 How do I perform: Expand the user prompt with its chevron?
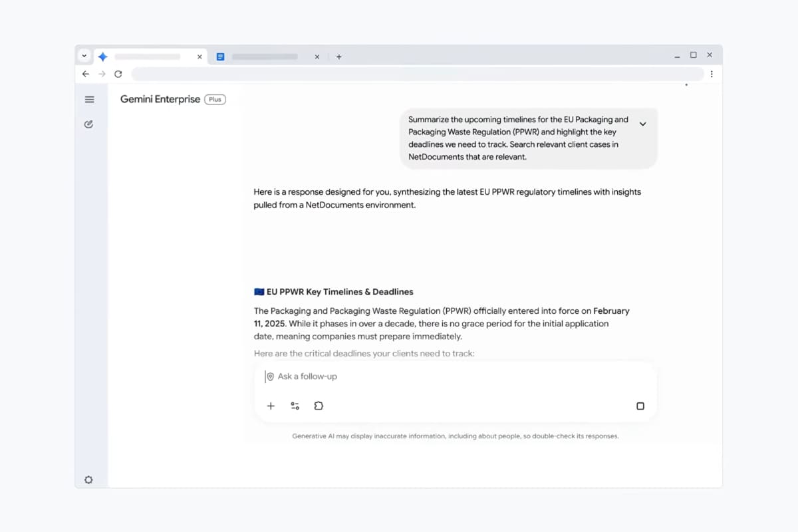coord(642,124)
